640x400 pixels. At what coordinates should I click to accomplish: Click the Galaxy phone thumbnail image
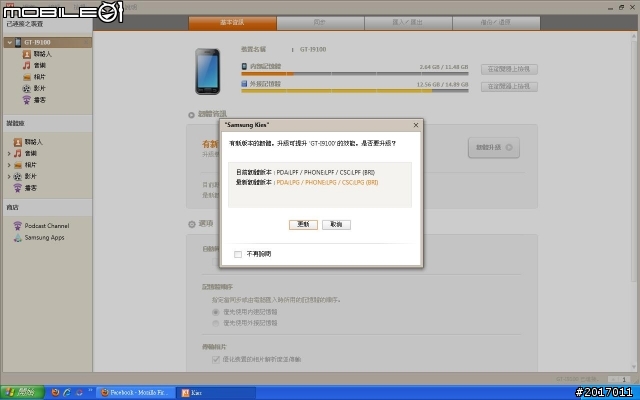(207, 71)
